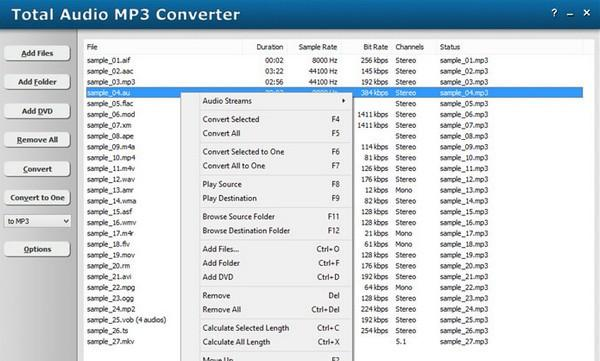Viewport: 600px width, 361px height.
Task: Select file sample_27.mkv
Action: 111,341
